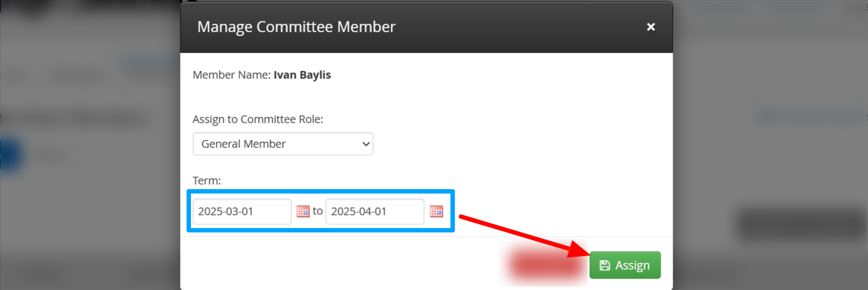This screenshot has width=868, height=290.
Task: Click the blurred blue circle at left edge
Action: [10, 156]
